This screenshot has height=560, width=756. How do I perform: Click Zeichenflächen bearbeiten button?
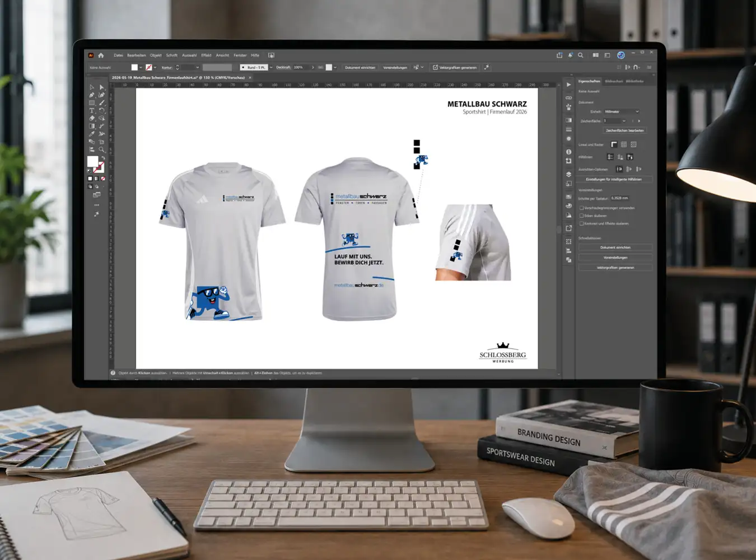[x=625, y=130]
